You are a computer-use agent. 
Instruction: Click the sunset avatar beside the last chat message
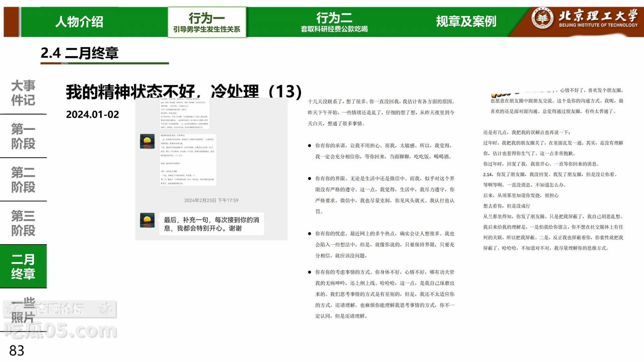click(147, 220)
